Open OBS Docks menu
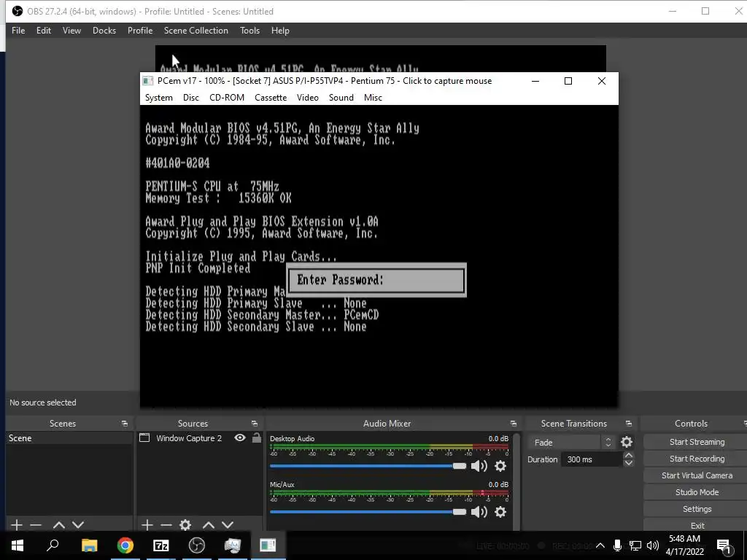The width and height of the screenshot is (747, 560). tap(104, 31)
